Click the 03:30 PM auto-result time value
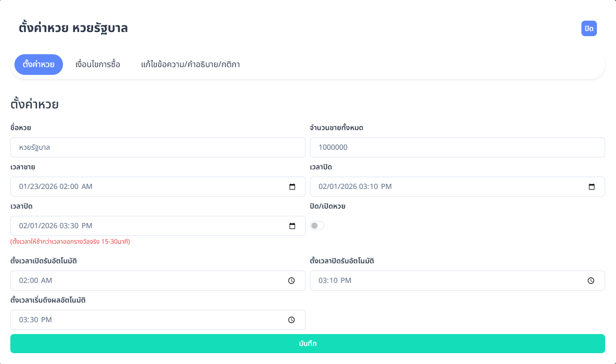Viewport: 616px width, 364px height. pos(36,320)
